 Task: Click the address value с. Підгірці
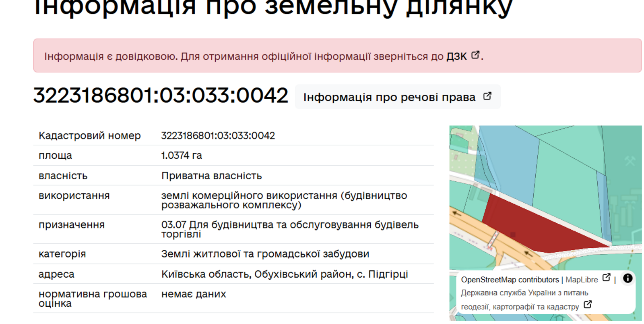[x=284, y=274]
